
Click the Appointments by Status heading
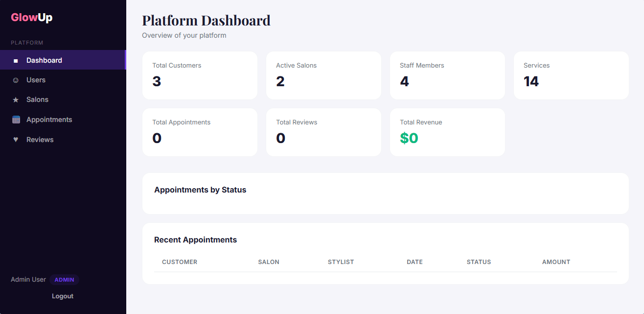(x=200, y=190)
